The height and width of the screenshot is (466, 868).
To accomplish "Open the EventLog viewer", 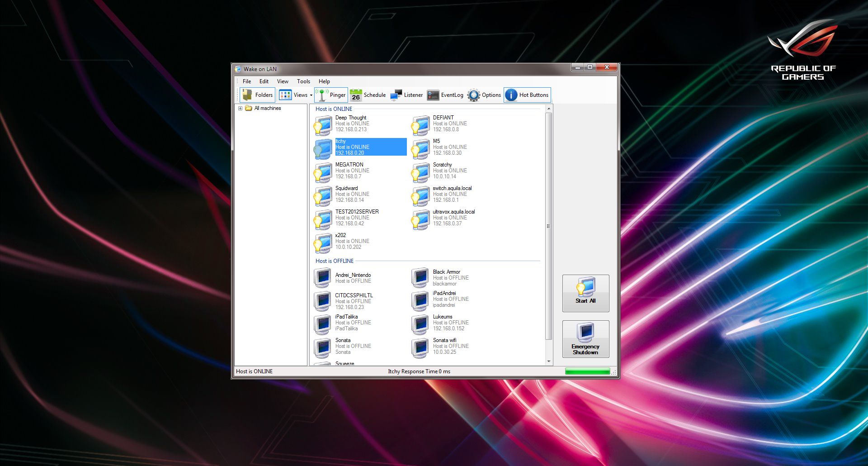I will [x=445, y=95].
